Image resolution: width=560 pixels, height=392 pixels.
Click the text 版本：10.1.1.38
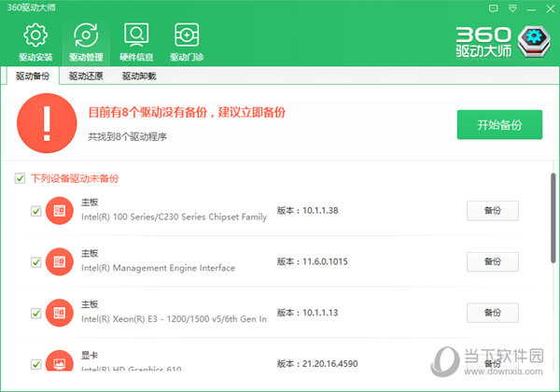point(307,211)
